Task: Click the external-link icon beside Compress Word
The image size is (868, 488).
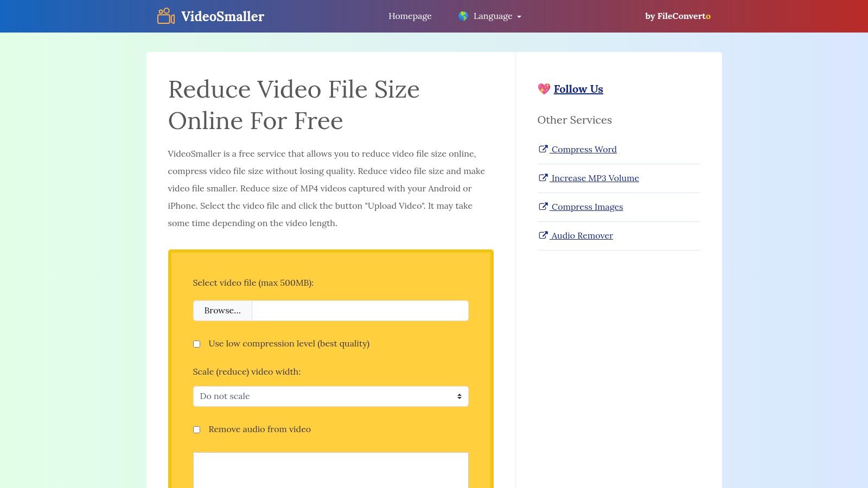Action: pos(542,149)
